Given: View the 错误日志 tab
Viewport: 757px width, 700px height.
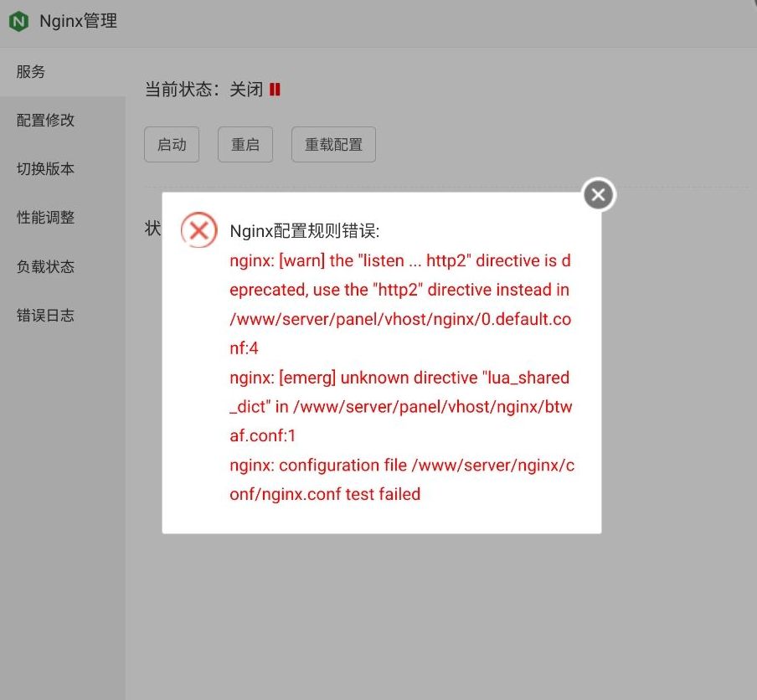Looking at the screenshot, I should pyautogui.click(x=63, y=315).
